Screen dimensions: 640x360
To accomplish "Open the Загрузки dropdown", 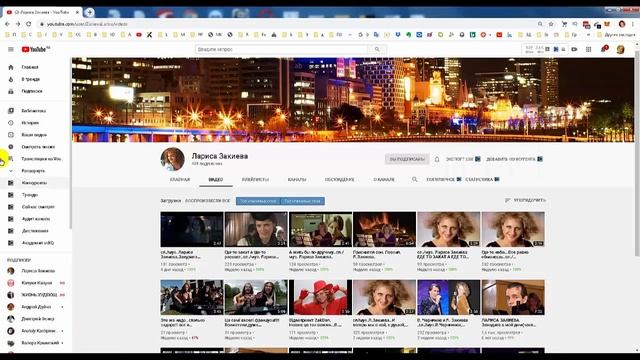I will click(x=171, y=201).
